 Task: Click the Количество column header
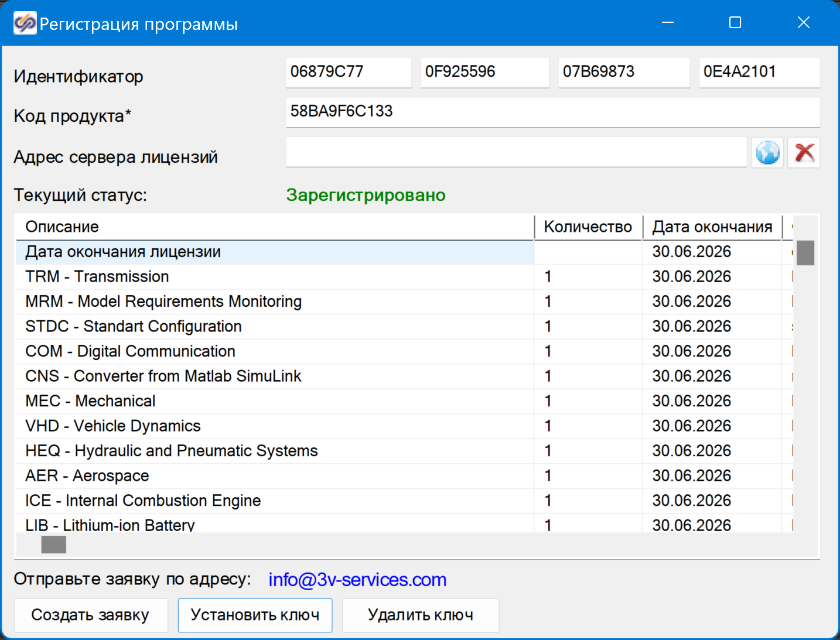pos(588,227)
